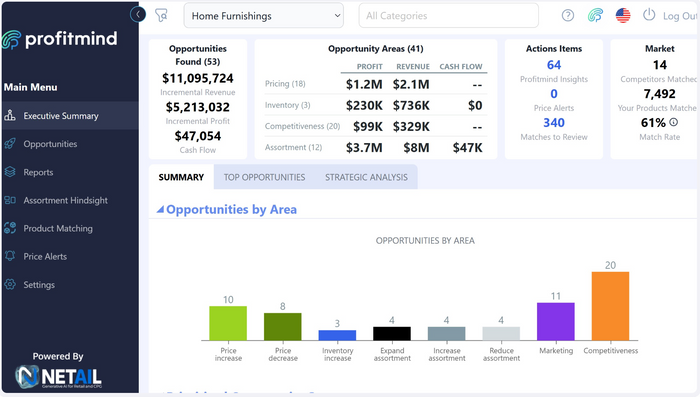Click the $1.2M Pricing profit value
This screenshot has width=700, height=397.
click(364, 84)
